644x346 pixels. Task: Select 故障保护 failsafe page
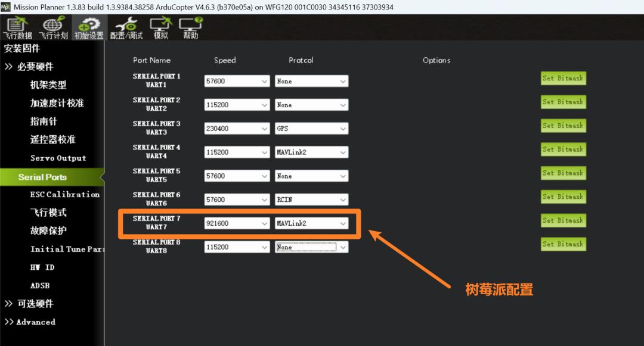tap(48, 231)
